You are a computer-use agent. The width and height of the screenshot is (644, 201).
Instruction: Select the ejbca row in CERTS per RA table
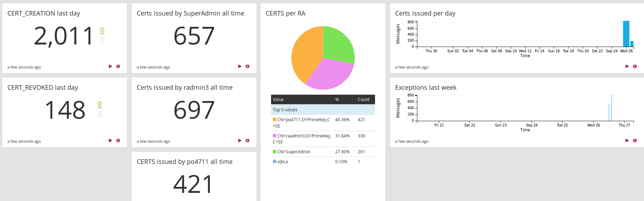(283, 162)
